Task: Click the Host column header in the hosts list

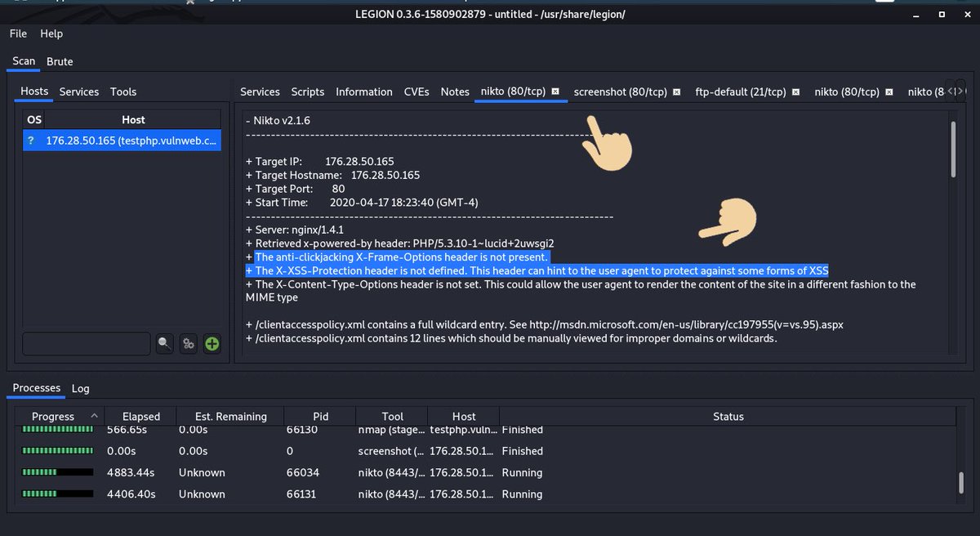Action: click(x=133, y=119)
